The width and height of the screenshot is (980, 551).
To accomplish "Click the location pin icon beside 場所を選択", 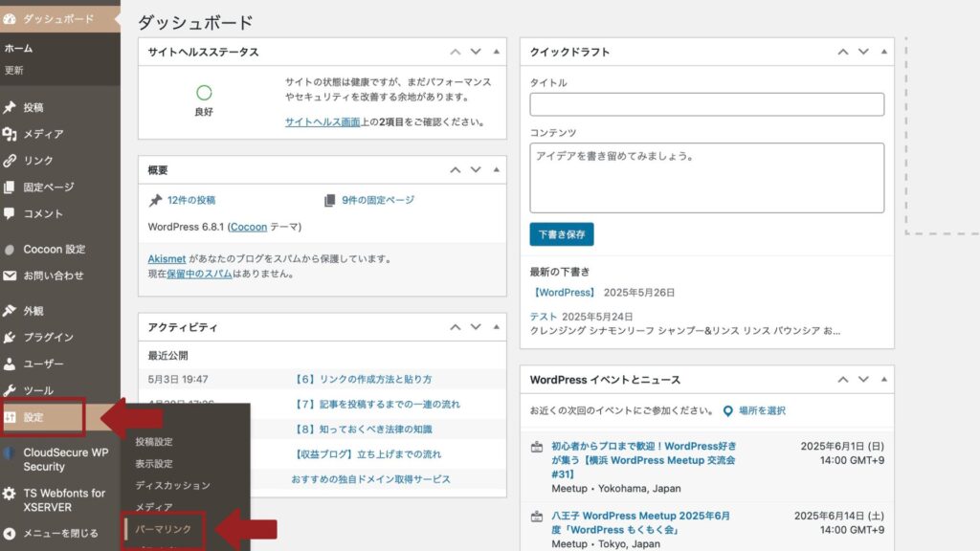I will click(727, 411).
